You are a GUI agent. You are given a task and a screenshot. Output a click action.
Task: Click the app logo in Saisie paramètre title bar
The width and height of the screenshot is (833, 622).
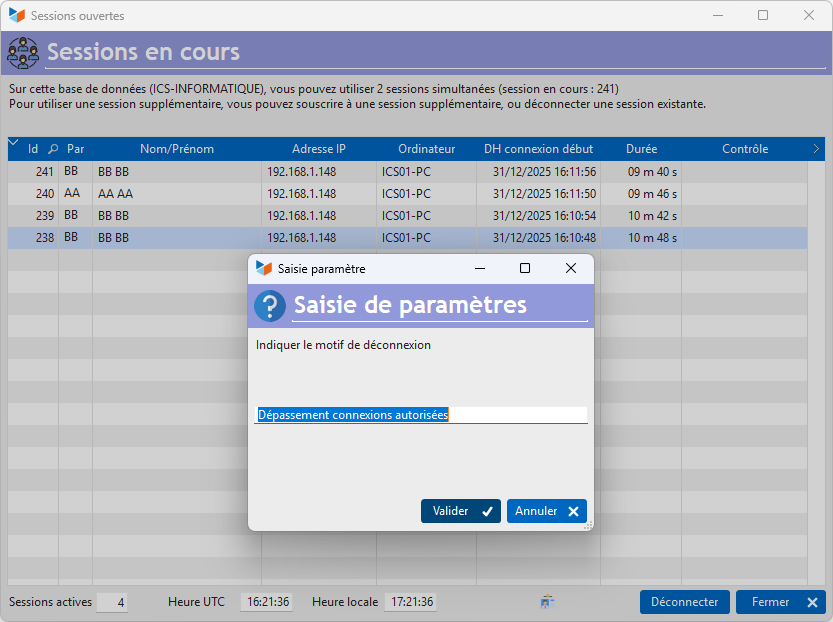264,268
